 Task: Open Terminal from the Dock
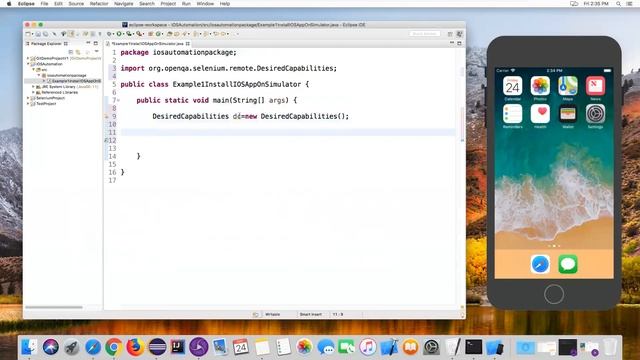tap(473, 347)
